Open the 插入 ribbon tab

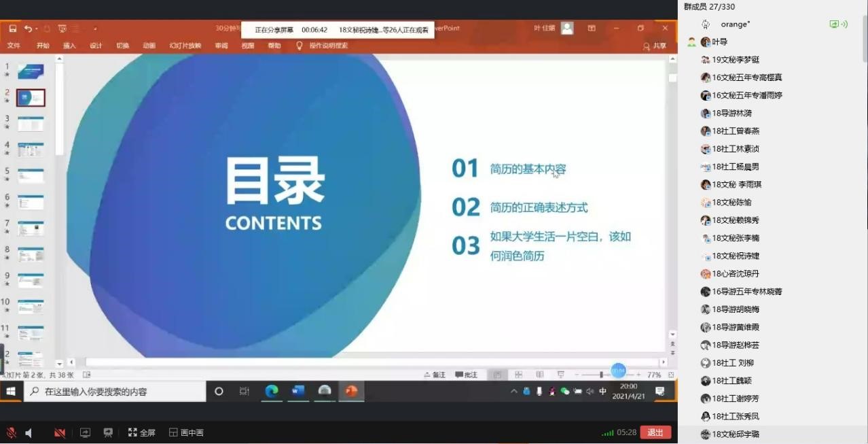(69, 46)
